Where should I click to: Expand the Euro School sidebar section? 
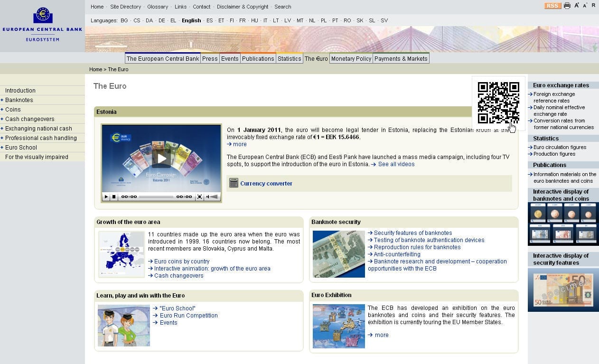click(2, 148)
